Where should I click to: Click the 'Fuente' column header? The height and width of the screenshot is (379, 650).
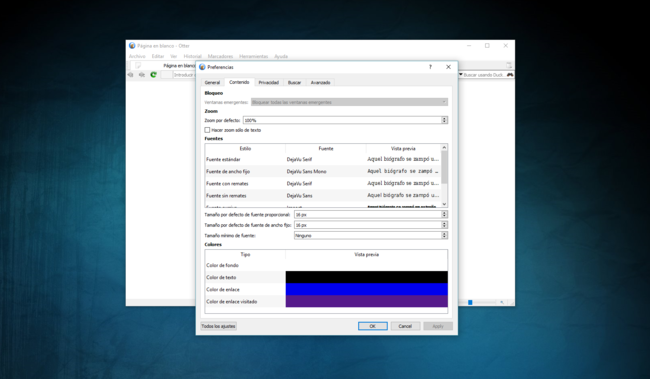(326, 148)
